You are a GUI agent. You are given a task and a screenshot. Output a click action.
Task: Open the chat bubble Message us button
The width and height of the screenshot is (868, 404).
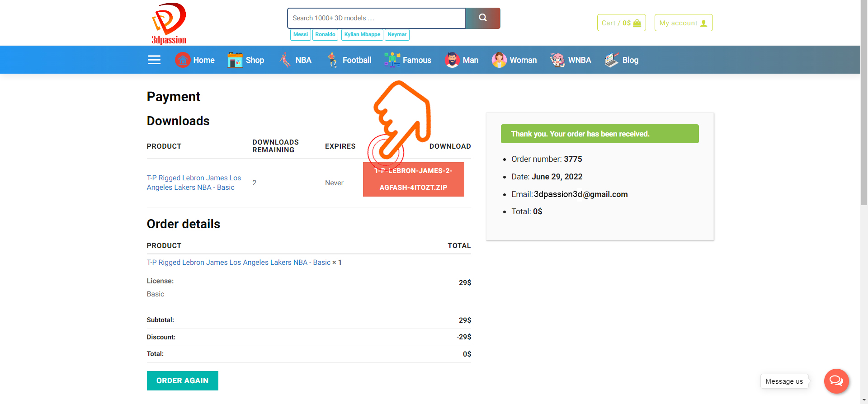[x=836, y=381]
